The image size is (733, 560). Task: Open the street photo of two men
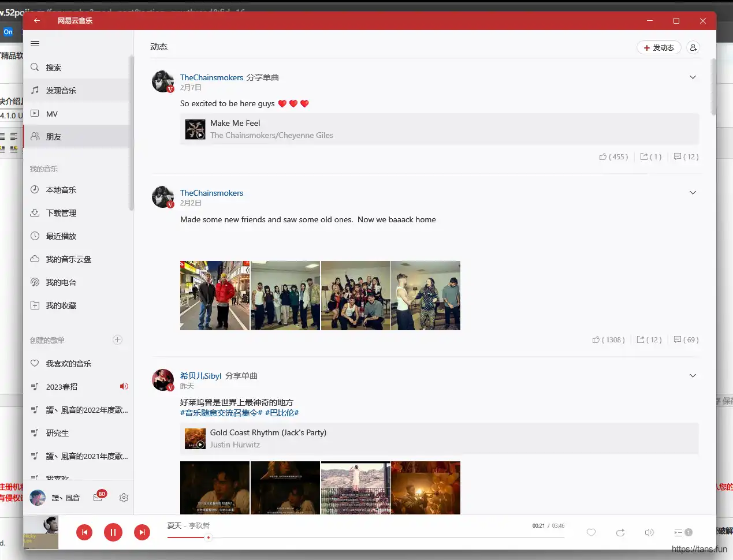[215, 296]
